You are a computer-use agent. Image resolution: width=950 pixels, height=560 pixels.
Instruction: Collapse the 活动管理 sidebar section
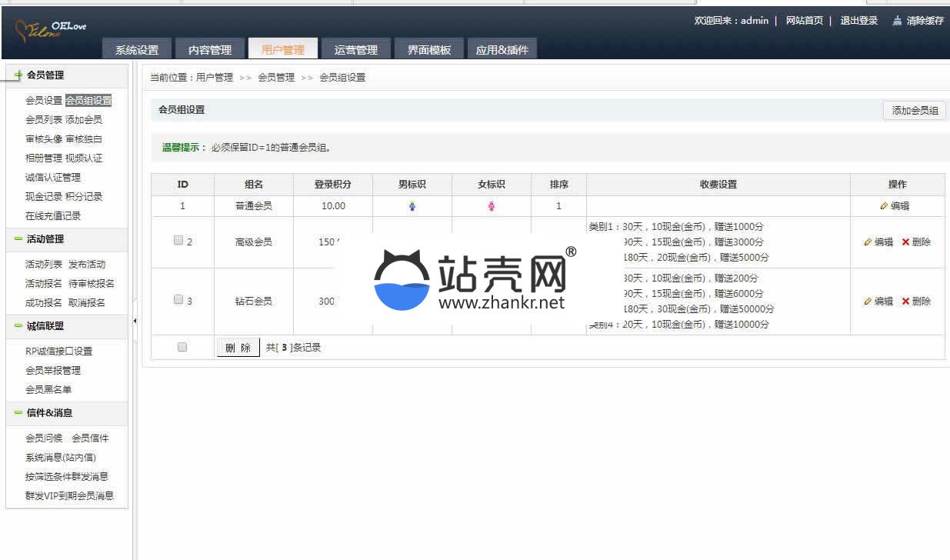[x=18, y=239]
